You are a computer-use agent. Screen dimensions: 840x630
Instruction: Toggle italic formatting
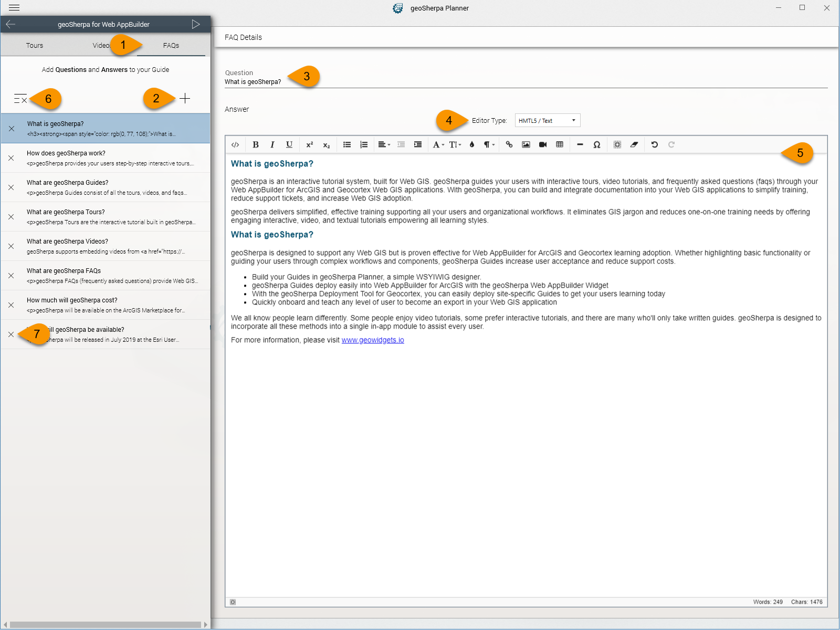[272, 145]
